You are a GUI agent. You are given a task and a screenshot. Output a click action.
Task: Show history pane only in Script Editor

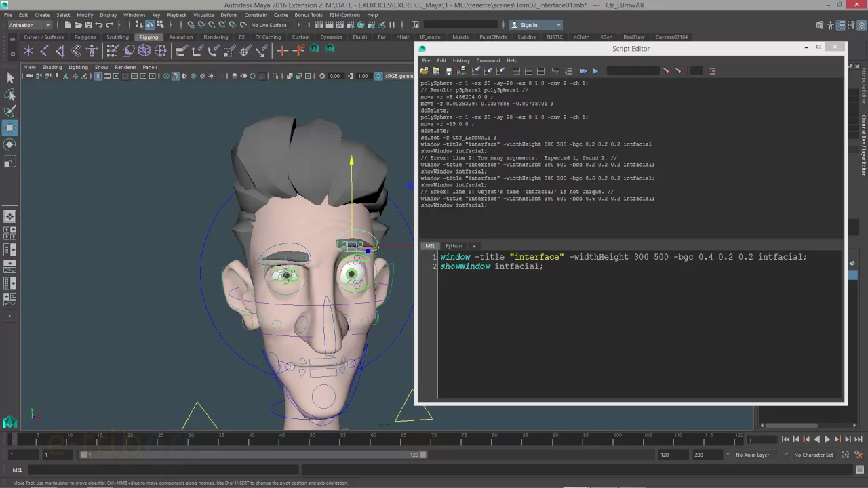point(516,70)
